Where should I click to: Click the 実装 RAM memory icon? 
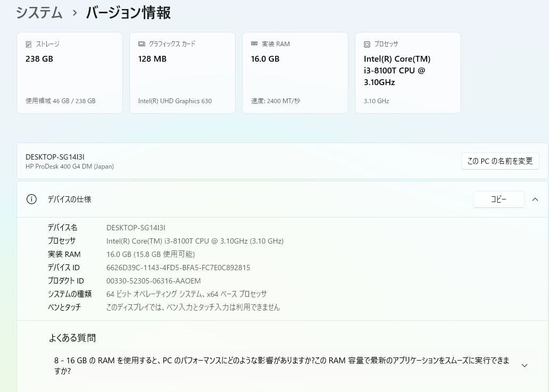point(254,44)
